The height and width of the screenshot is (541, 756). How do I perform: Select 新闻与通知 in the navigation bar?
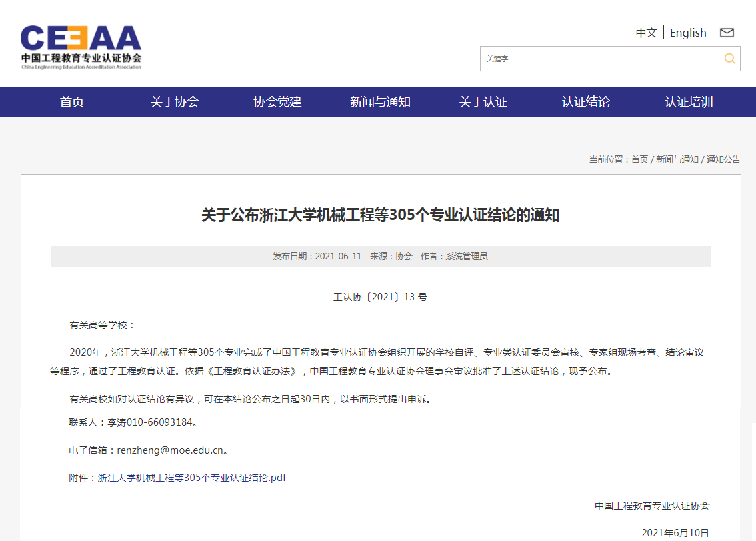point(379,101)
